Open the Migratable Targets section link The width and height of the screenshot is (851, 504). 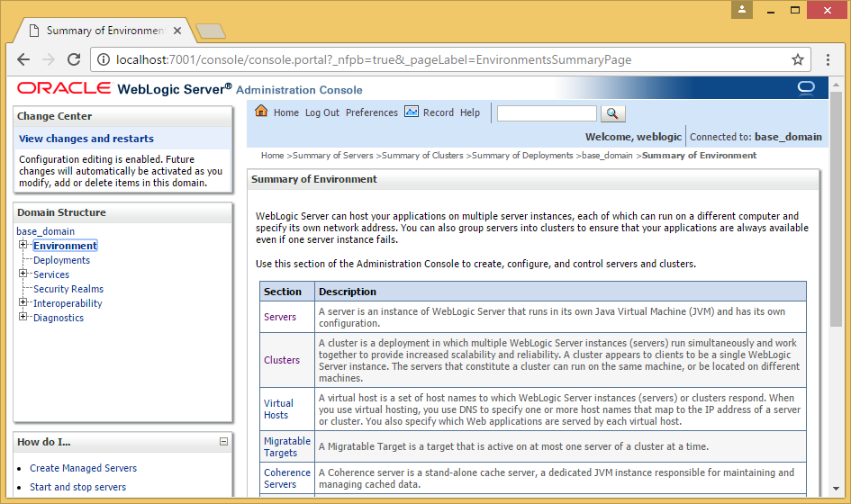coord(287,446)
